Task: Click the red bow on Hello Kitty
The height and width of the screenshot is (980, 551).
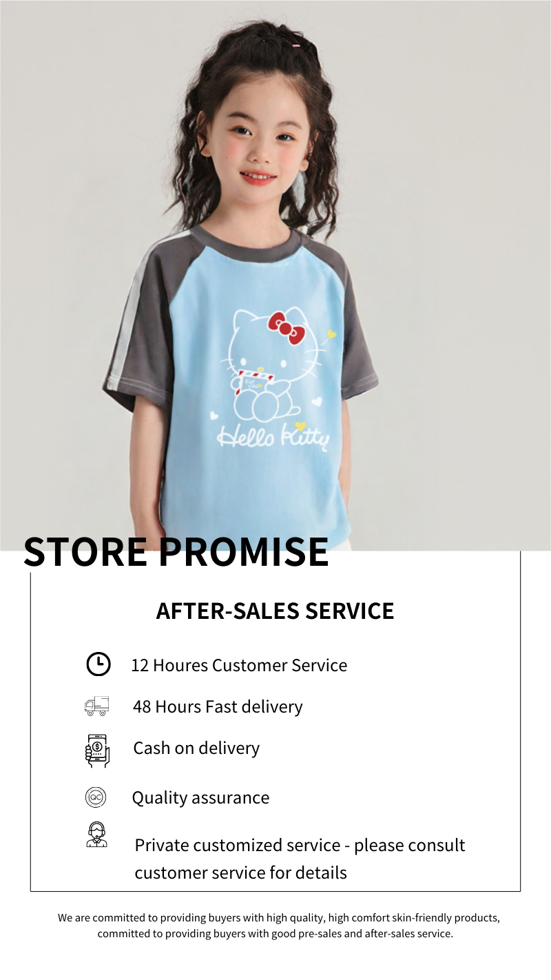Action: point(287,328)
